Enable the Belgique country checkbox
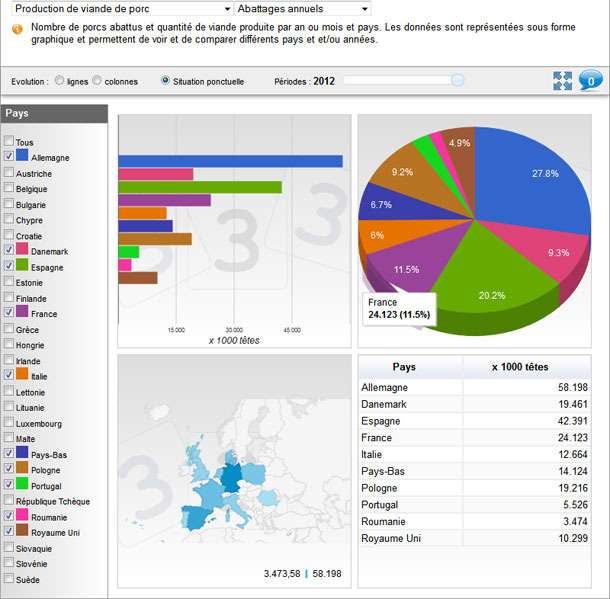610x599 pixels. pos(9,188)
